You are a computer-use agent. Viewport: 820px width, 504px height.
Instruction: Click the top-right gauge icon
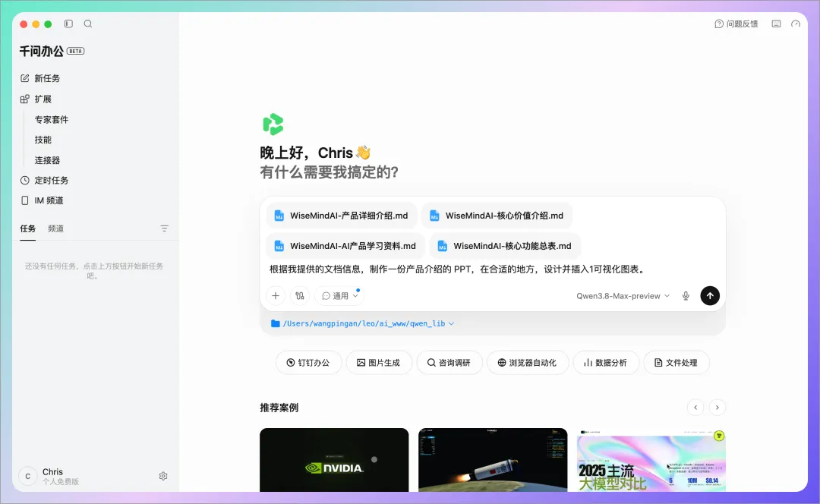[796, 24]
